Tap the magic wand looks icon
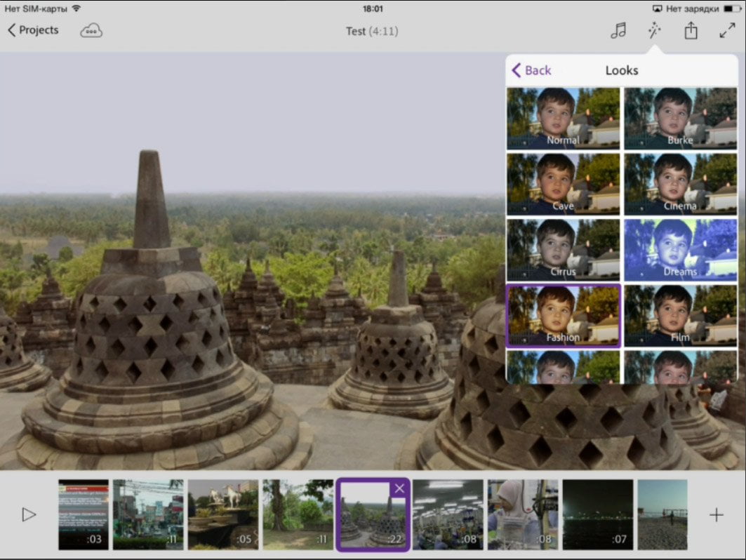 (x=655, y=30)
